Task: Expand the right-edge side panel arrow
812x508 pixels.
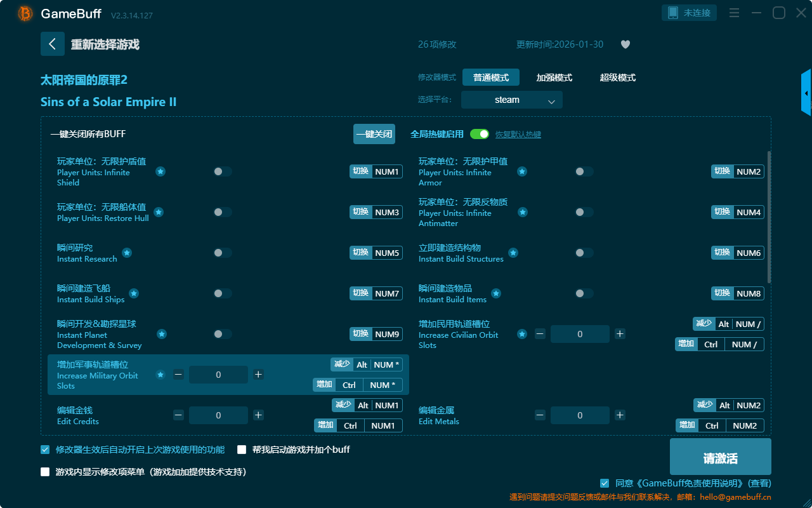Action: (x=806, y=93)
